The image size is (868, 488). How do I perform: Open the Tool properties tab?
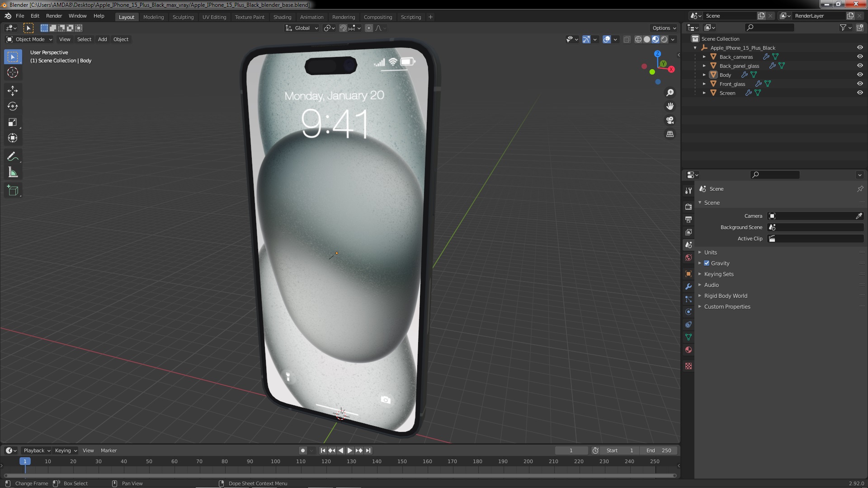click(x=689, y=191)
